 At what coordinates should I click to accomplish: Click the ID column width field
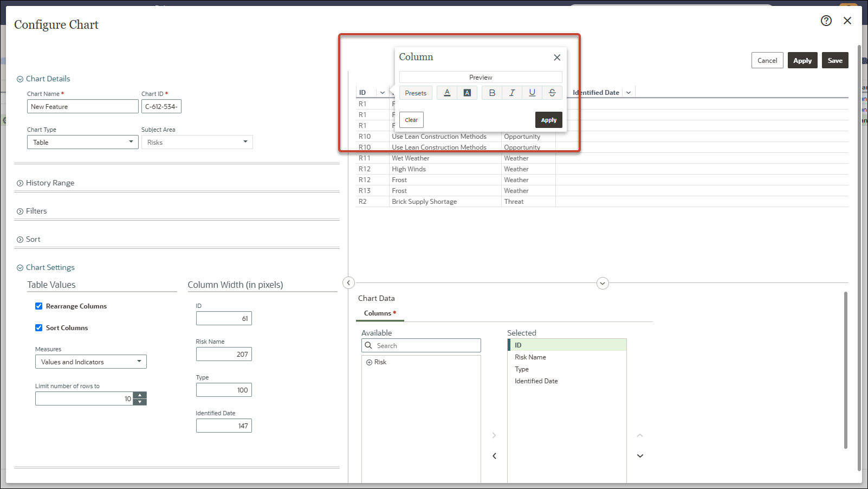[x=224, y=318]
